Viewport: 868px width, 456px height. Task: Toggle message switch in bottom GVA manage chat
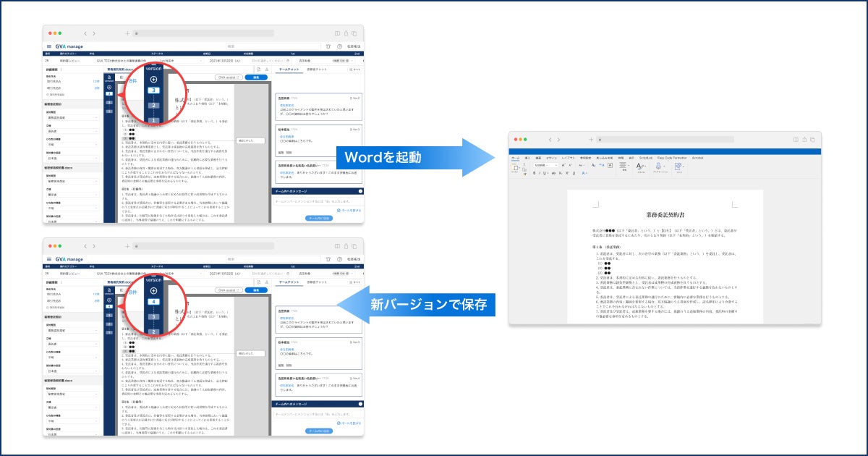pos(359,404)
